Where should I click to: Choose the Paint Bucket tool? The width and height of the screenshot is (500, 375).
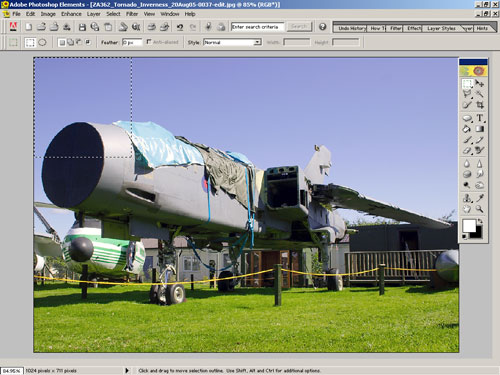[467, 129]
